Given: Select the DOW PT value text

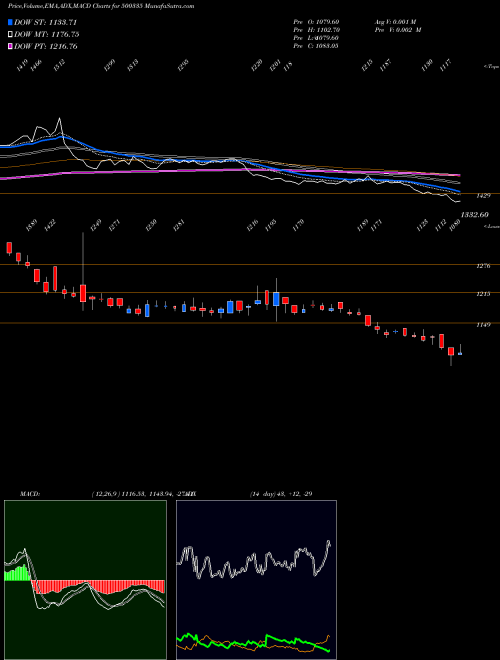Looking at the screenshot, I should [63, 46].
